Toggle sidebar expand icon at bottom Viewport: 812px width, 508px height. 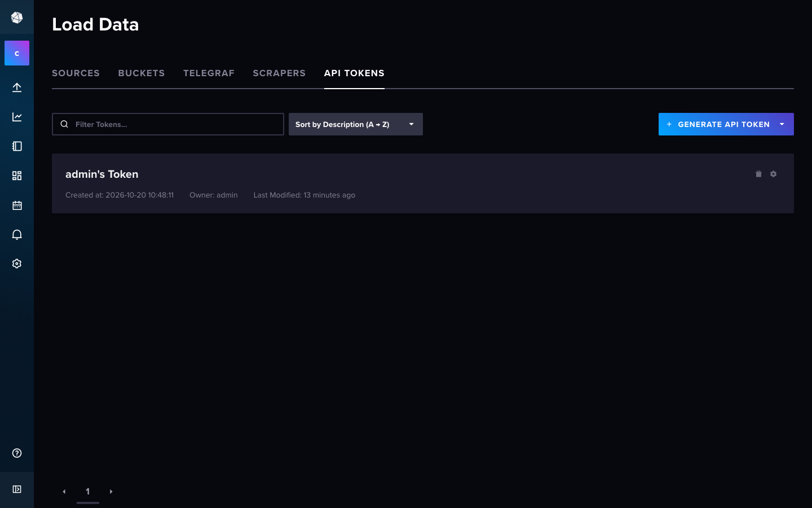point(17,489)
